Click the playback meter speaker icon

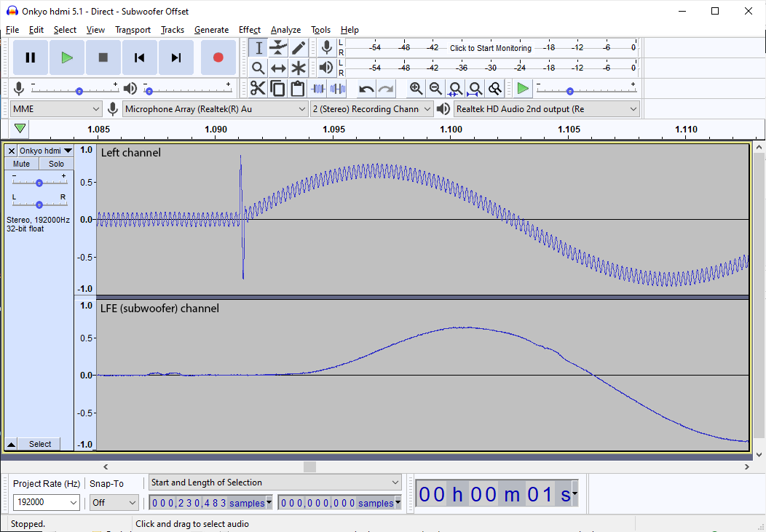coord(326,68)
